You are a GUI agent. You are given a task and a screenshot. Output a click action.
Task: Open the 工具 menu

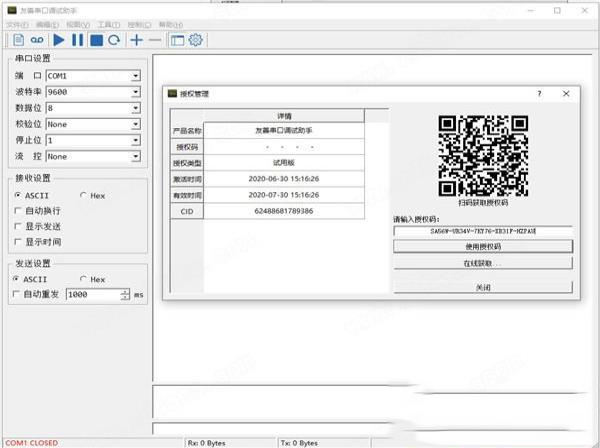[110, 21]
